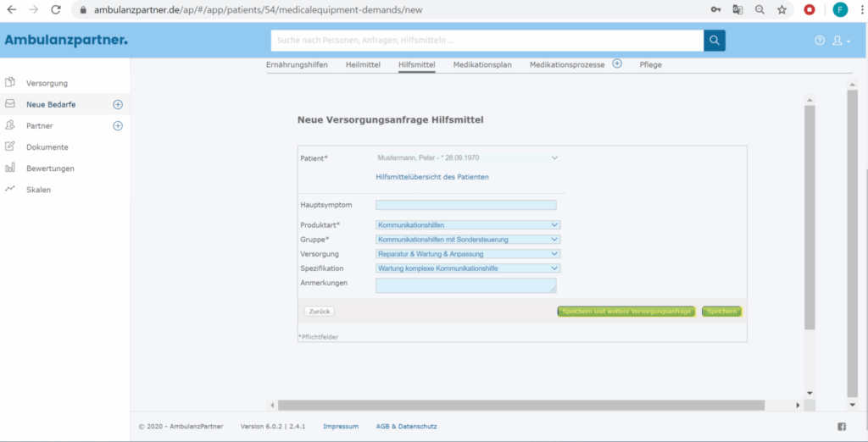The image size is (868, 442).
Task: Switch to Ernährungshilfen tab
Action: [297, 64]
